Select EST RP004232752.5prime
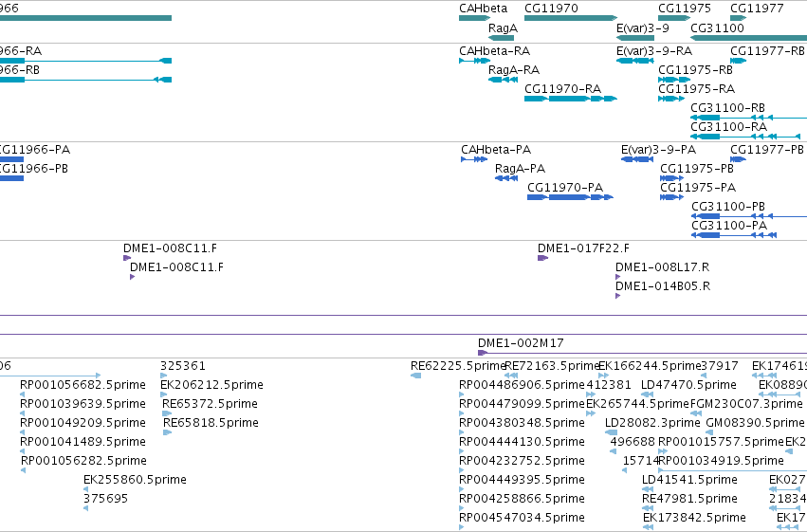807x532 pixels. pos(462,470)
